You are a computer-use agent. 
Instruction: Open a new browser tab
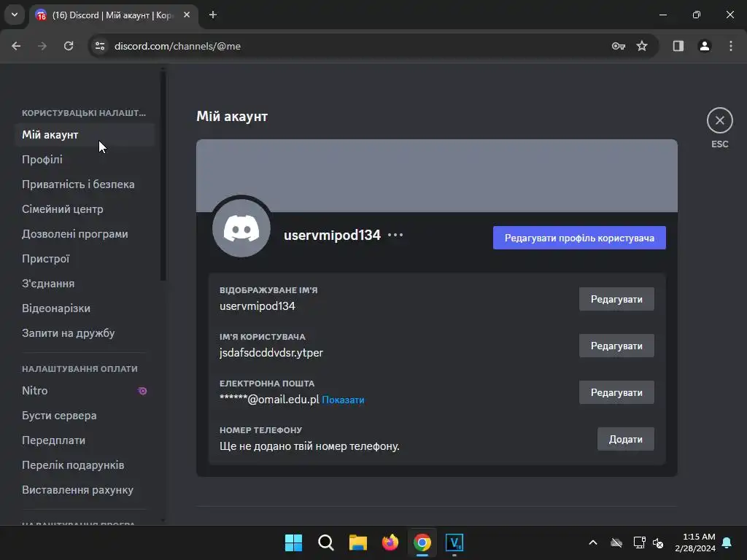point(213,15)
